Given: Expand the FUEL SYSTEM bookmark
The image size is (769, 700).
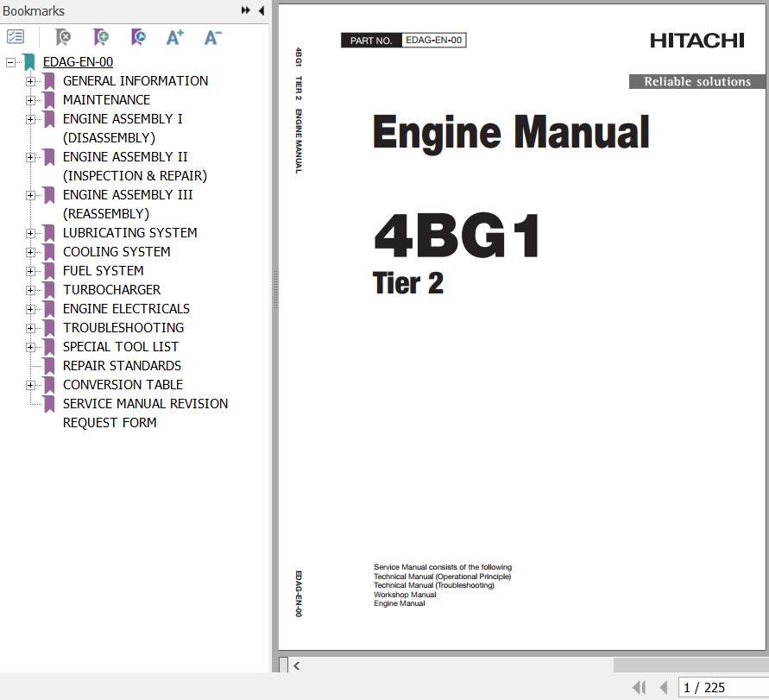Looking at the screenshot, I should point(30,271).
